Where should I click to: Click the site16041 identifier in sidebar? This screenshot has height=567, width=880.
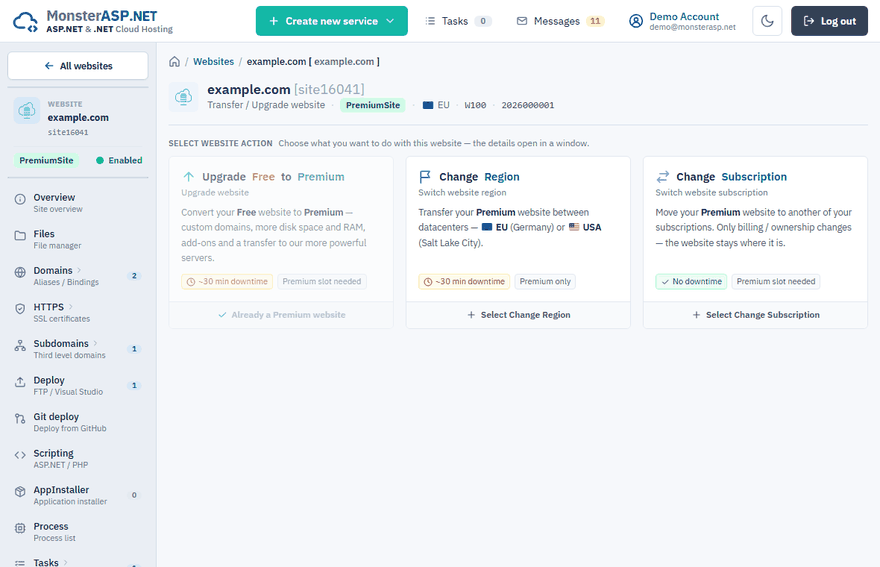click(68, 132)
